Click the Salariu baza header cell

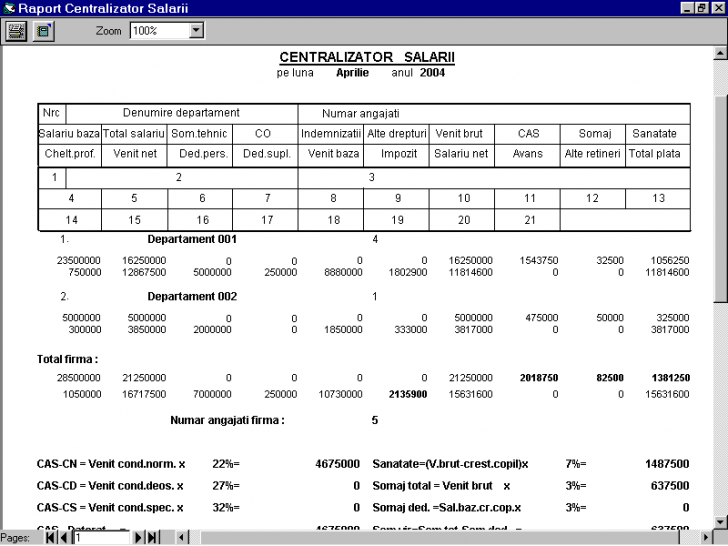pyautogui.click(x=69, y=134)
